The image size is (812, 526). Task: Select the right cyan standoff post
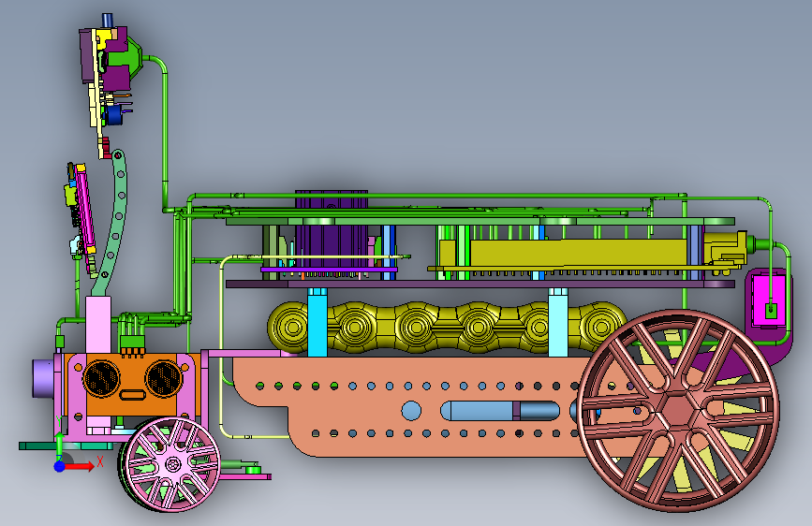558,323
